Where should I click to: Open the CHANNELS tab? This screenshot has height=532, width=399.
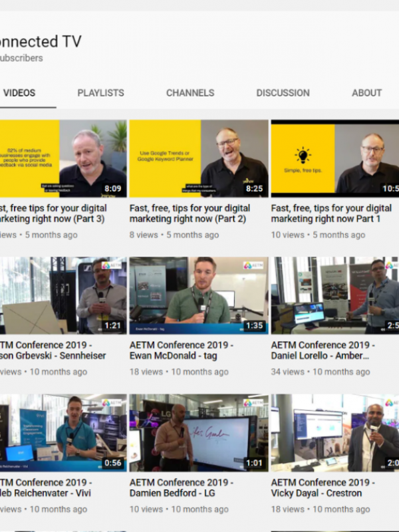click(x=190, y=93)
